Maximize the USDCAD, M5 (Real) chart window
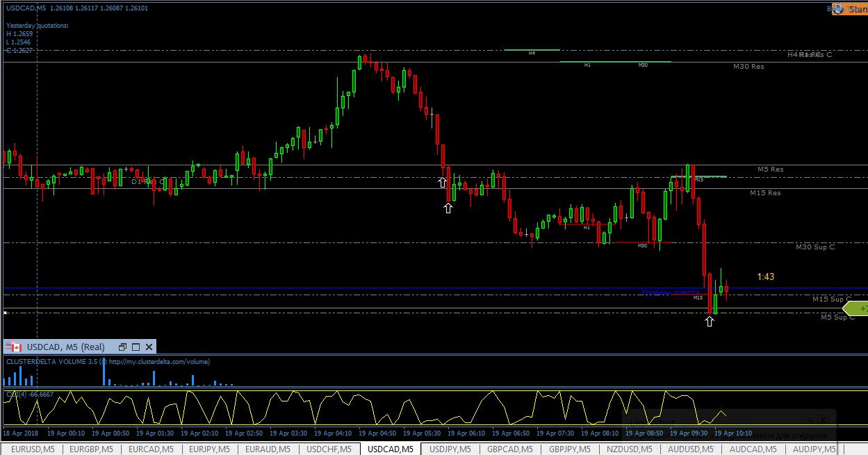Viewport: 868px width, 455px height. pos(136,347)
